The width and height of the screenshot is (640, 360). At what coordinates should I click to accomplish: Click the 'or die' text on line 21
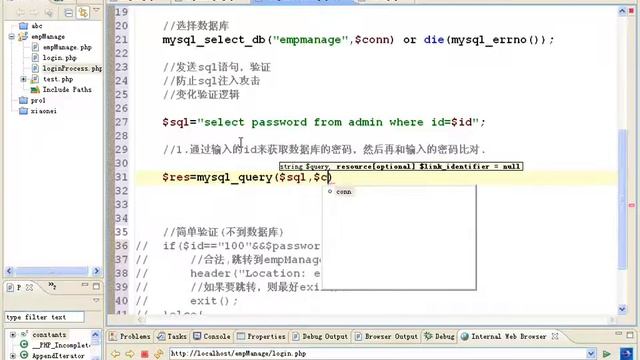pyautogui.click(x=424, y=40)
